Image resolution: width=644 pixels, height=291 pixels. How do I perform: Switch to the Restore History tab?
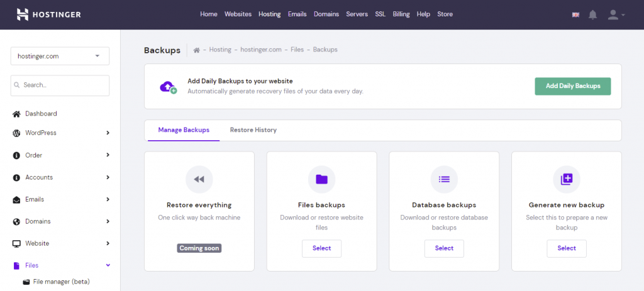pyautogui.click(x=253, y=130)
